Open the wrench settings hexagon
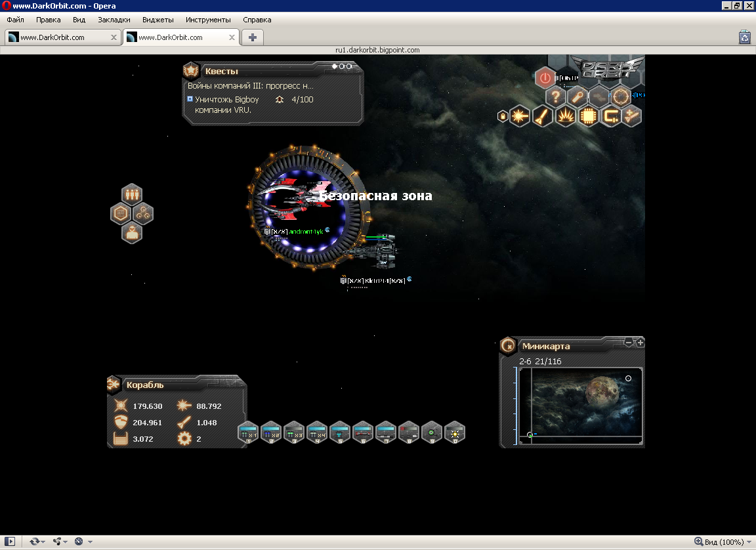The image size is (756, 550). (x=577, y=97)
